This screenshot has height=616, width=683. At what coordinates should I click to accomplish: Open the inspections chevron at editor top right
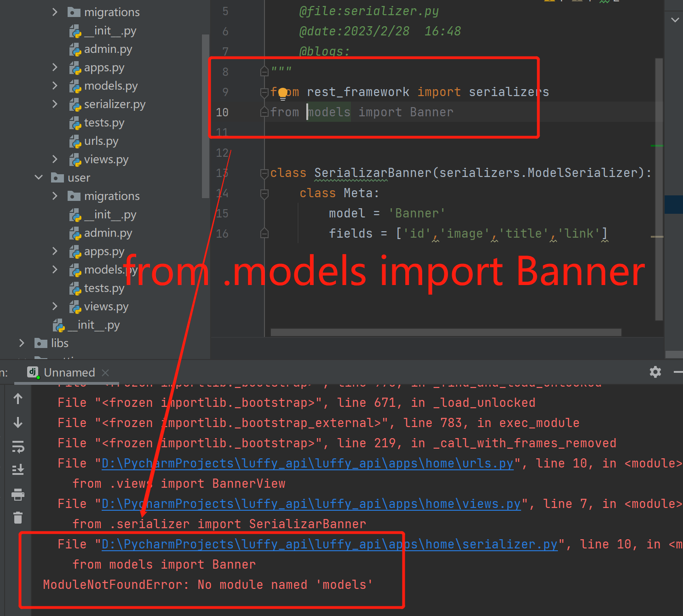675,20
